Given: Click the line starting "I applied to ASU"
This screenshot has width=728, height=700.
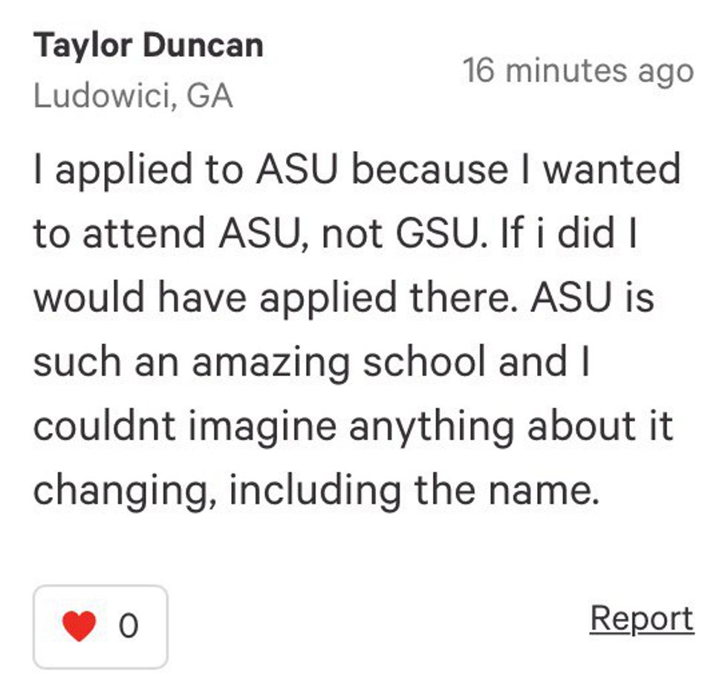Looking at the screenshot, I should tap(356, 170).
